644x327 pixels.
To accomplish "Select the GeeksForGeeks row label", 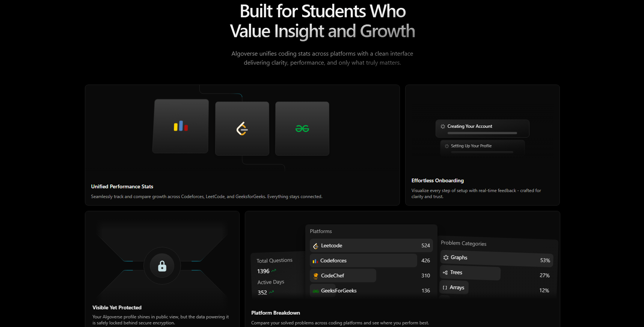I will 339,291.
